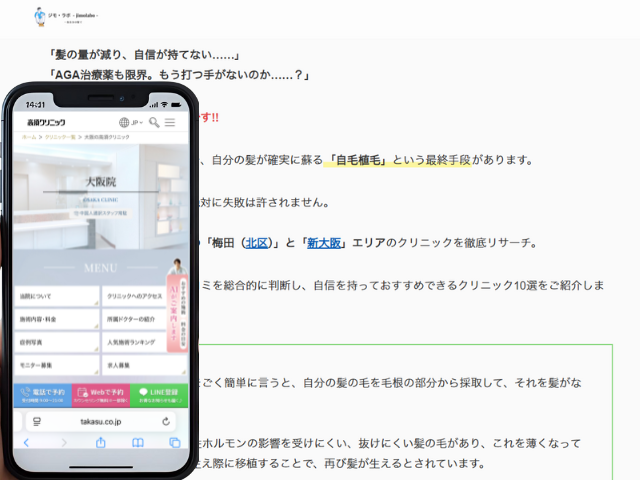This screenshot has height=480, width=640.
Task: Show Safari open tabs overview
Action: [x=174, y=442]
